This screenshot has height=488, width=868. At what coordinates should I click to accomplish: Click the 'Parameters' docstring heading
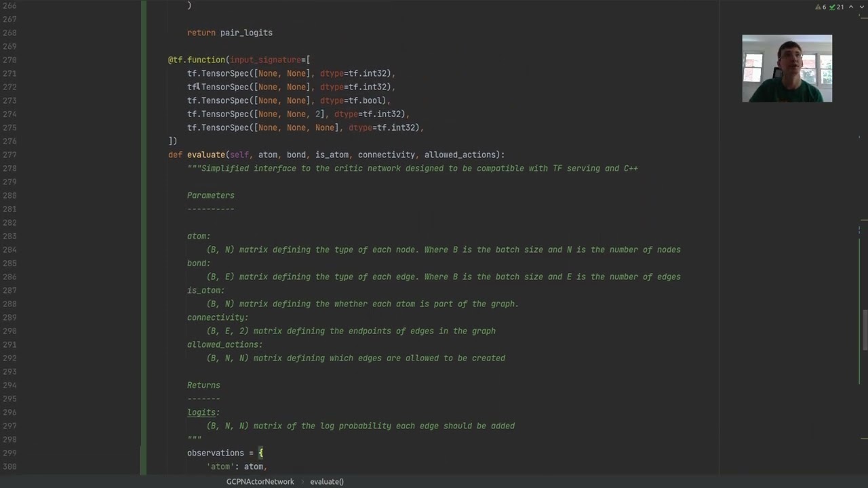[x=210, y=195]
